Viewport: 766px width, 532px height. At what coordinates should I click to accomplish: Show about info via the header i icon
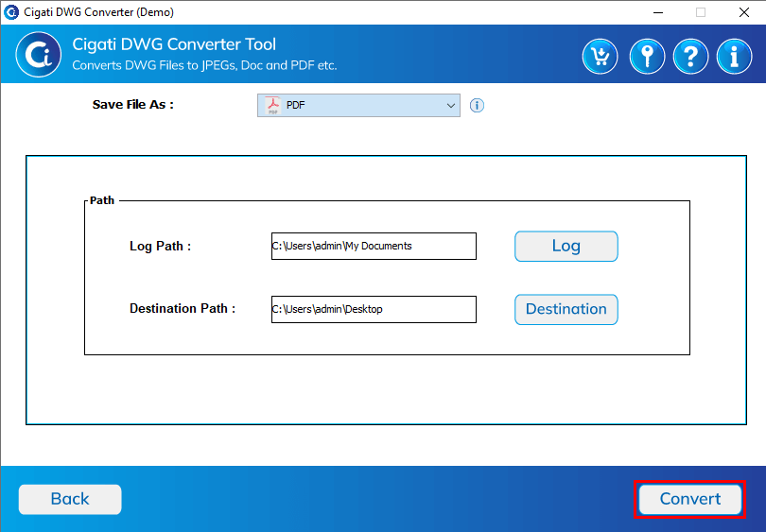click(734, 57)
